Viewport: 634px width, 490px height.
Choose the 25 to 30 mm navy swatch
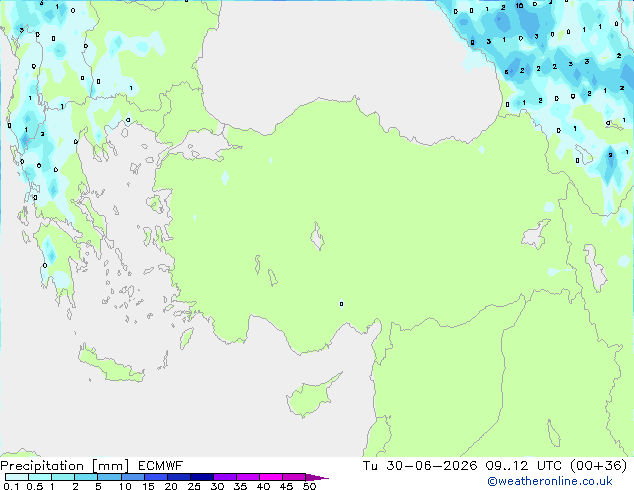[x=201, y=477]
